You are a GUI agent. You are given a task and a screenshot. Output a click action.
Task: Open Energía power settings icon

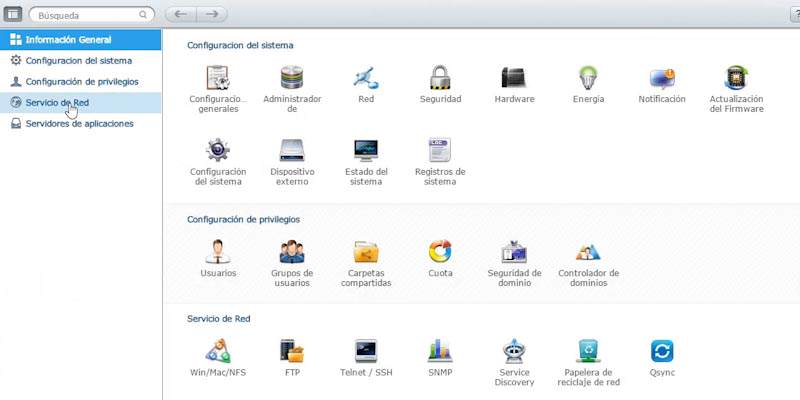(x=588, y=78)
